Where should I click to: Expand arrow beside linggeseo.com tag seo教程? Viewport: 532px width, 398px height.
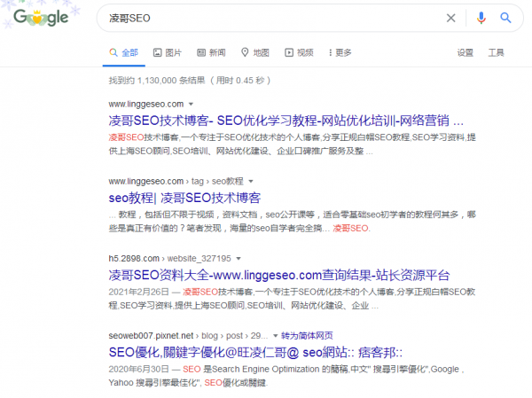pos(251,181)
